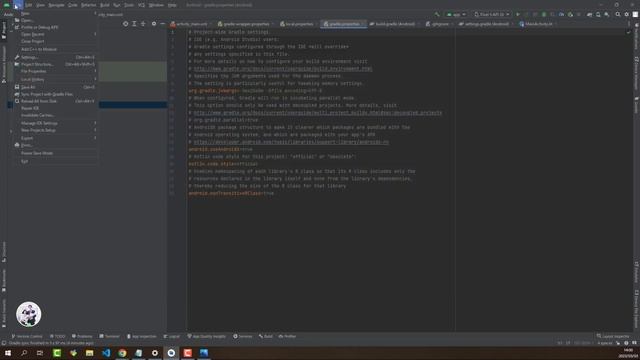Hide the Project panel with minus icon
Viewport: 640px width, 360px height.
tap(162, 24)
